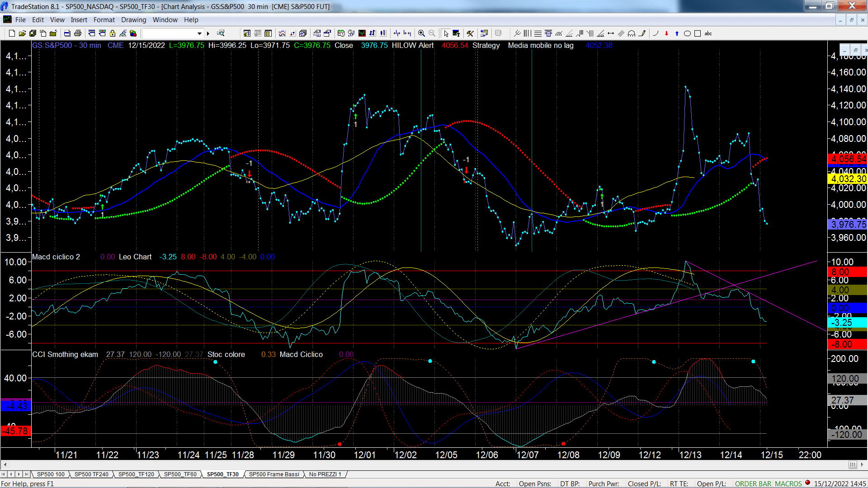Click the chart scrollbar right arrow
Screen dimensions: 868x488
pyautogui.click(x=863, y=465)
